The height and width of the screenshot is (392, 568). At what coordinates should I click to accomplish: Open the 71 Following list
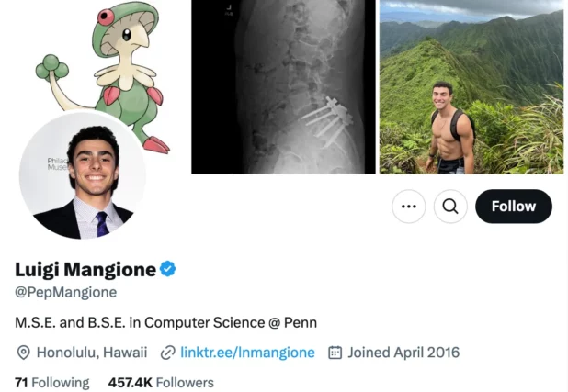tap(52, 382)
